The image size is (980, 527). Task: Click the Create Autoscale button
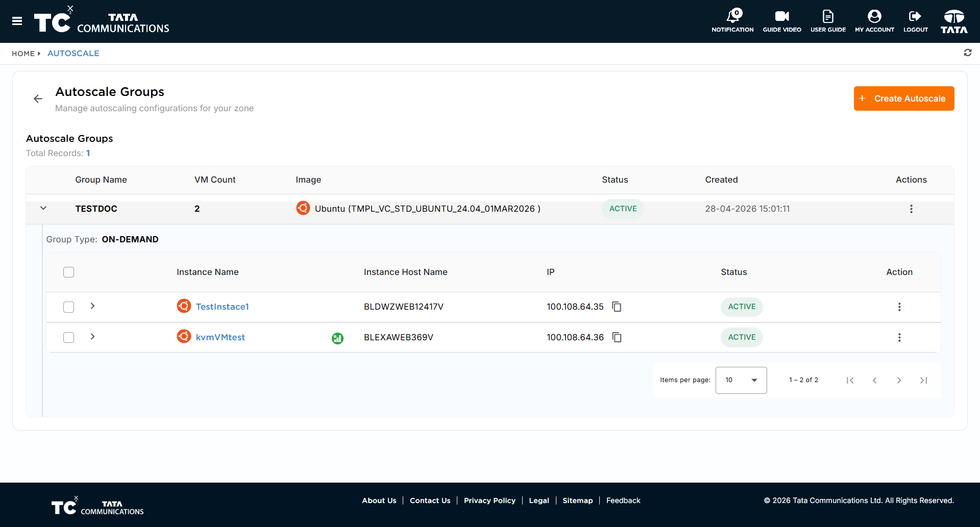pos(904,98)
